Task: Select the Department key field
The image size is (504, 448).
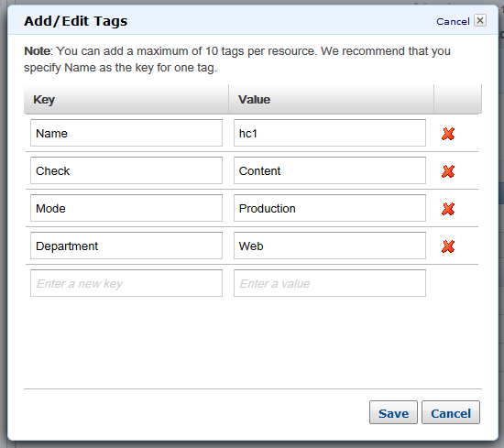Action: tap(126, 246)
